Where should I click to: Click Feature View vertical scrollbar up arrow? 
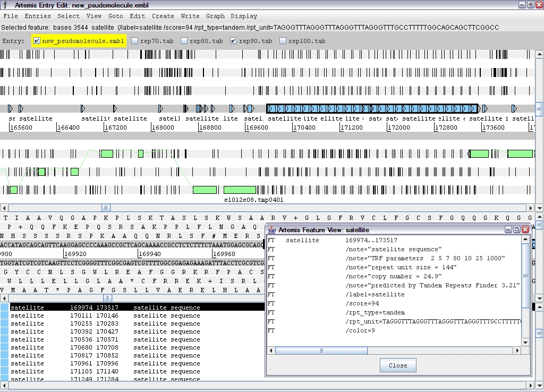[x=525, y=240]
